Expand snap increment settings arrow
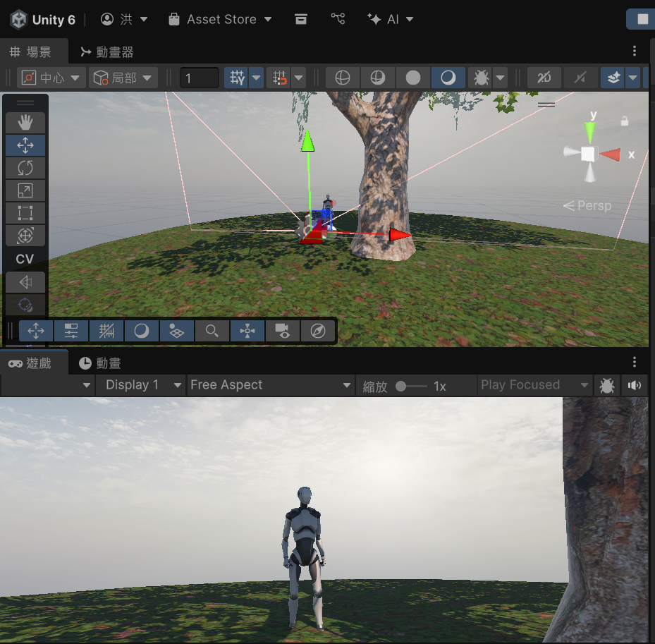 pyautogui.click(x=299, y=78)
